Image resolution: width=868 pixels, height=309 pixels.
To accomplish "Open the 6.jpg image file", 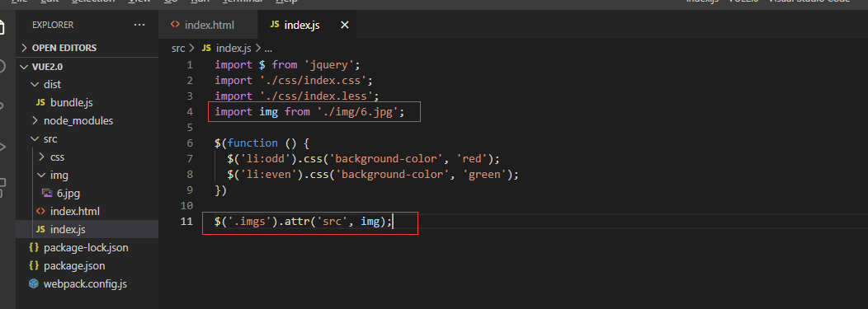I will [x=87, y=194].
